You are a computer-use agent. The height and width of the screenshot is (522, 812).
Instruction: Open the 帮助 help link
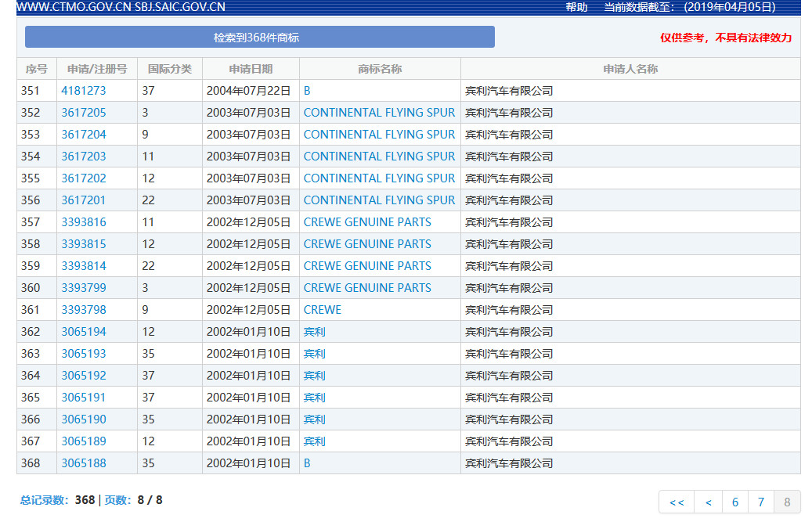pyautogui.click(x=576, y=7)
